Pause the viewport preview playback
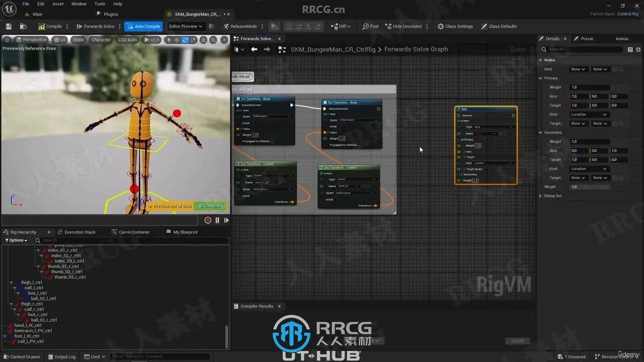This screenshot has width=644, height=362. click(217, 220)
